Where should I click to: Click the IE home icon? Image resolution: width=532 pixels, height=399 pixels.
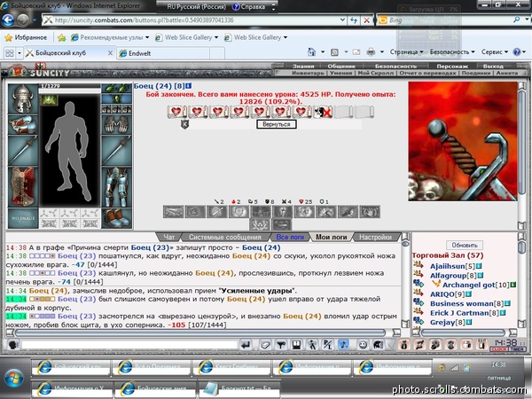click(311, 52)
